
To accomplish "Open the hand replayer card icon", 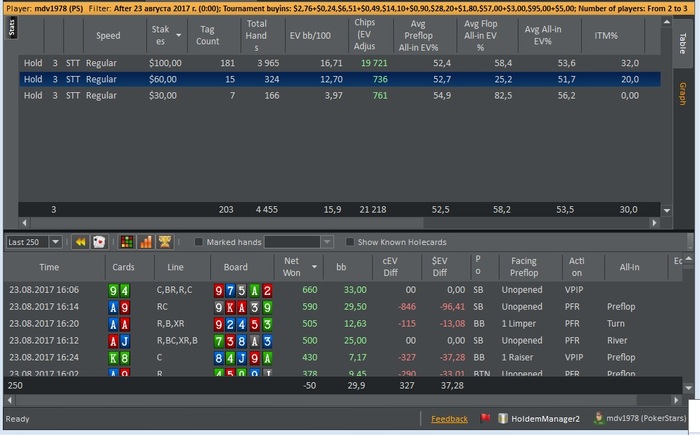I will (x=99, y=242).
